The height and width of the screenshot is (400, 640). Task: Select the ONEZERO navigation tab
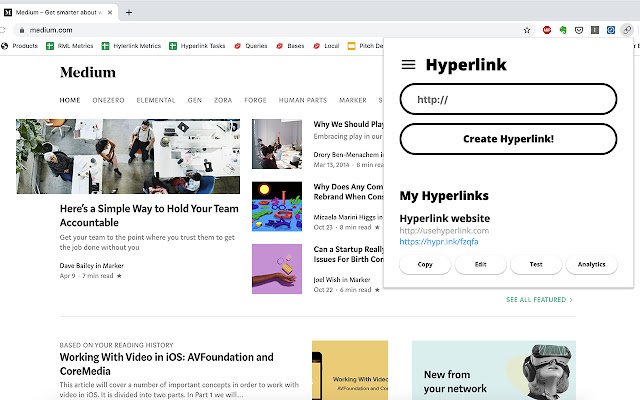point(108,100)
